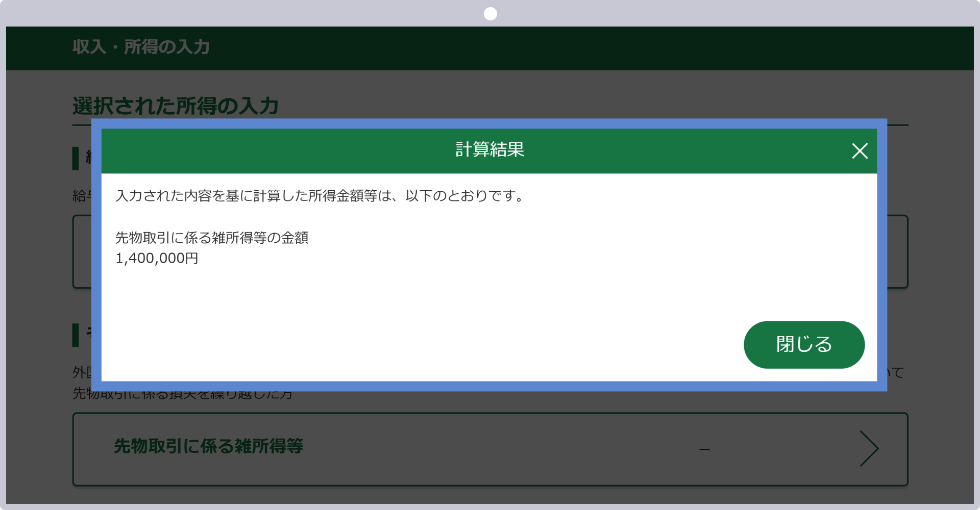The width and height of the screenshot is (980, 510).
Task: Click the 収入・所得の入力 header title
Action: pos(141,47)
